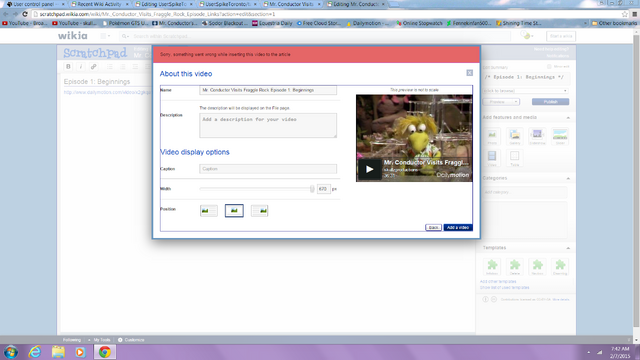This screenshot has width=640, height=360.
Task: Click the insert link toolbar icon
Action: click(93, 67)
